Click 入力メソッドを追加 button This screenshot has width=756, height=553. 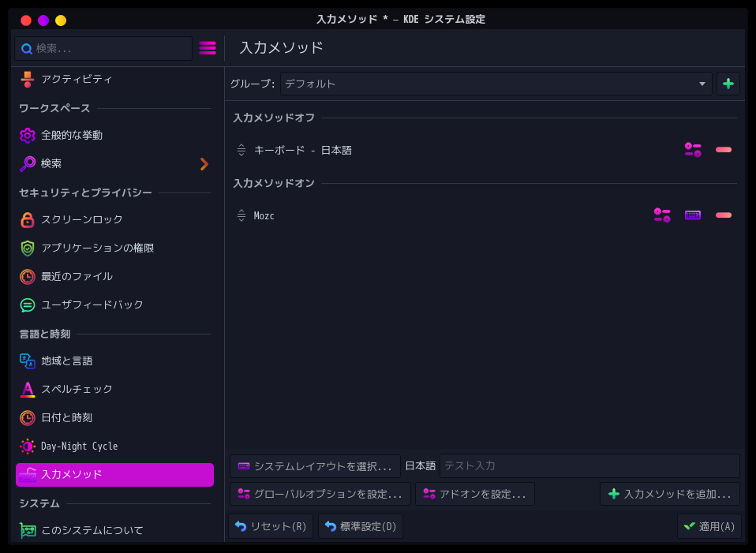click(x=670, y=494)
